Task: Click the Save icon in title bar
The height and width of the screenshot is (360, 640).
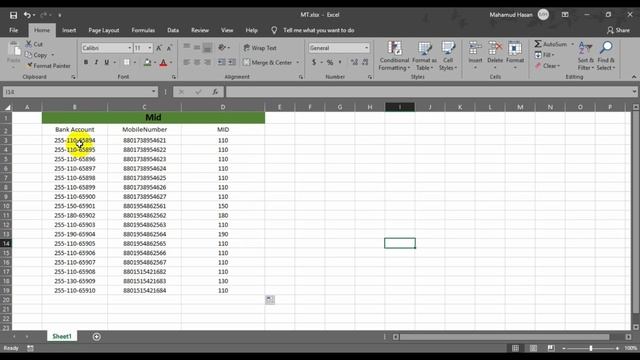Action: (x=13, y=15)
